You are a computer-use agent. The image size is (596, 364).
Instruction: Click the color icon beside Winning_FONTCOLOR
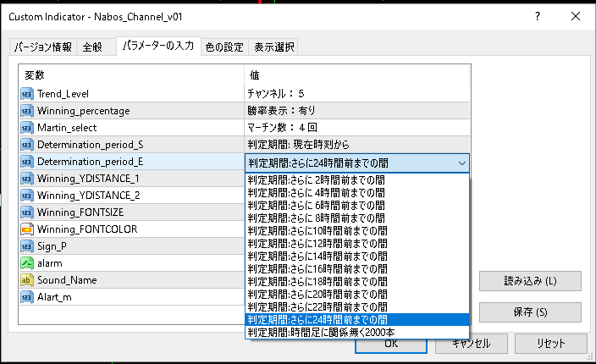pos(26,229)
